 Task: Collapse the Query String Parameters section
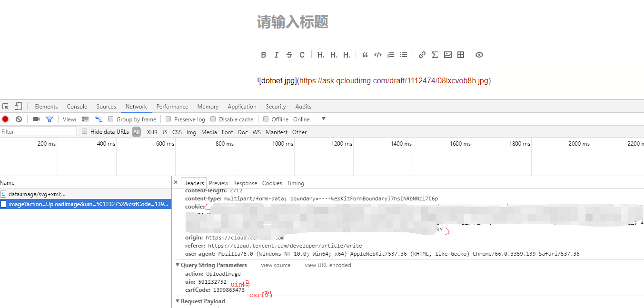[178, 265]
